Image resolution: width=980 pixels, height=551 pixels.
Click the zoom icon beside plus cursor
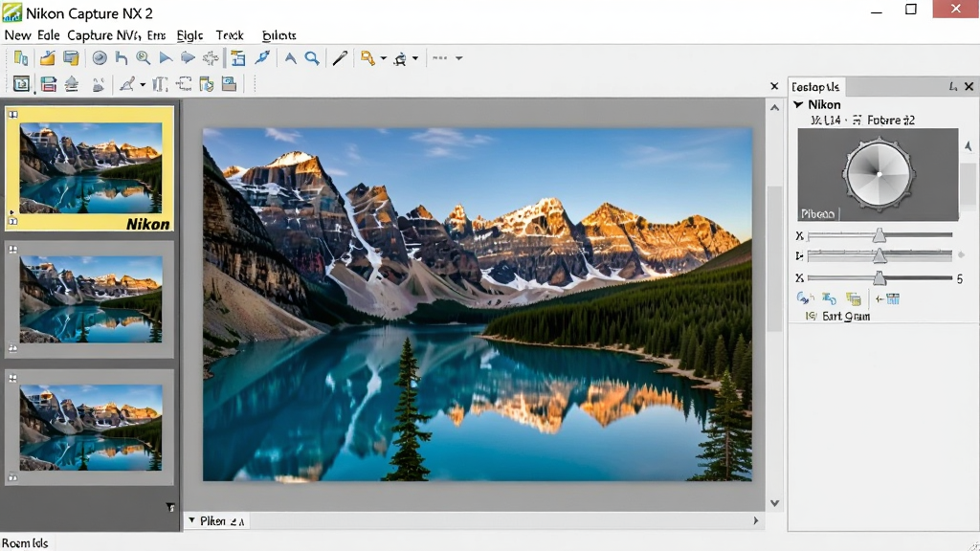(x=144, y=58)
